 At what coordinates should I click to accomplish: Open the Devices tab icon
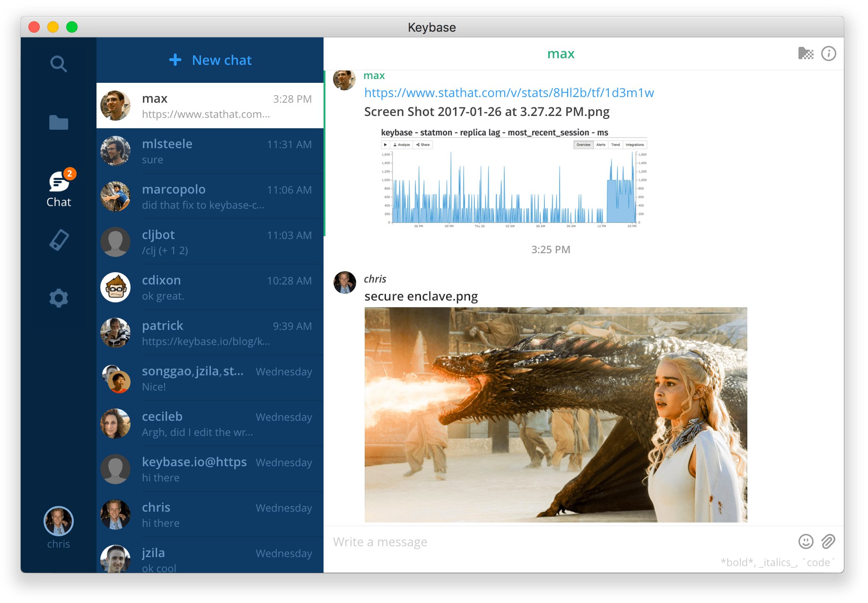(59, 240)
